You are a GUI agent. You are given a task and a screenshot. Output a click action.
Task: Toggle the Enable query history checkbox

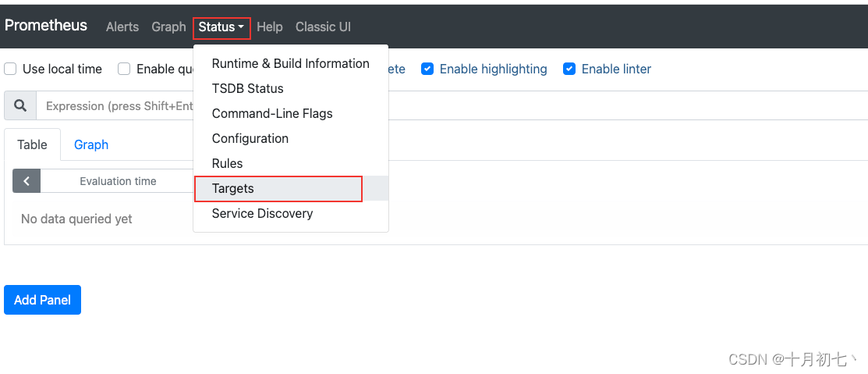124,69
